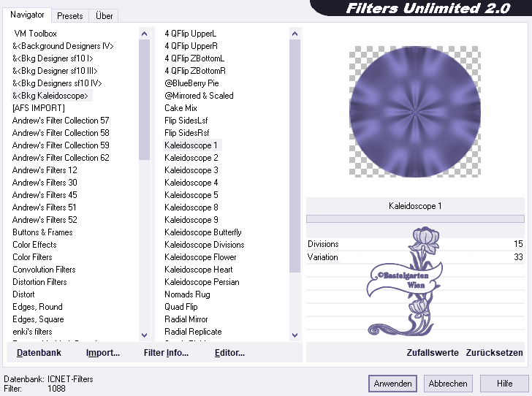The height and width of the screenshot is (396, 532).
Task: Choose Cake Mix filter
Action: pyautogui.click(x=180, y=108)
